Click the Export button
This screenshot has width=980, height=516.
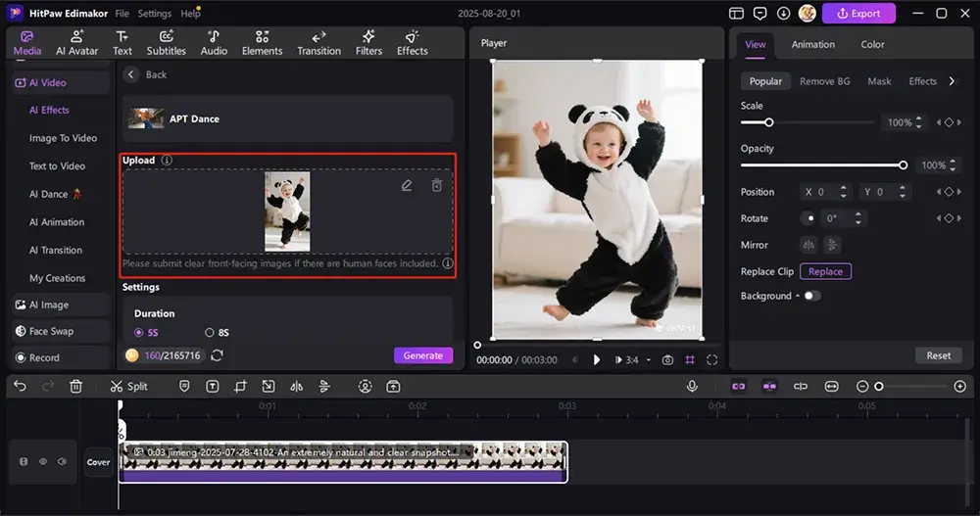[858, 13]
